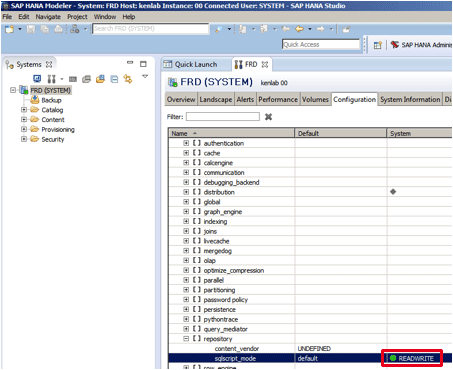Collapse the FRD (SYSTEM) tree node

pyautogui.click(x=13, y=90)
